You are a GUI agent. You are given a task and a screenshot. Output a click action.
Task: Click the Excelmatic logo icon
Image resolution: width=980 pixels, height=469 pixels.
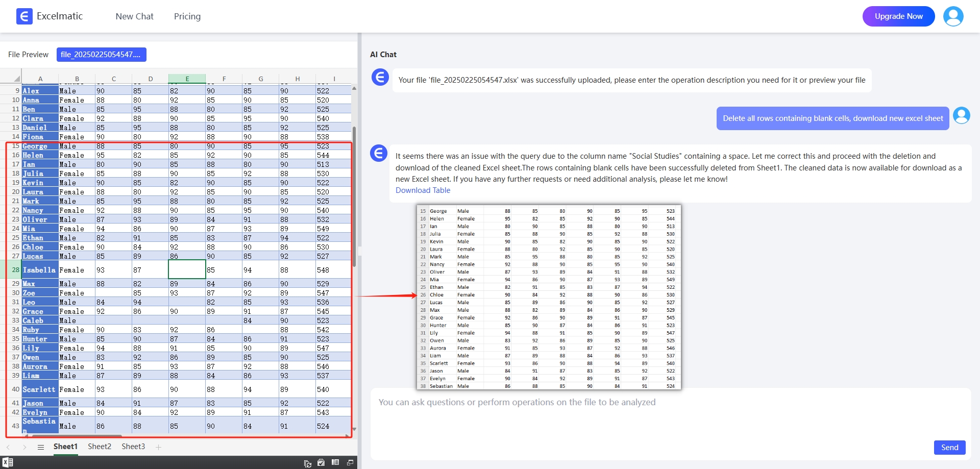pos(24,16)
